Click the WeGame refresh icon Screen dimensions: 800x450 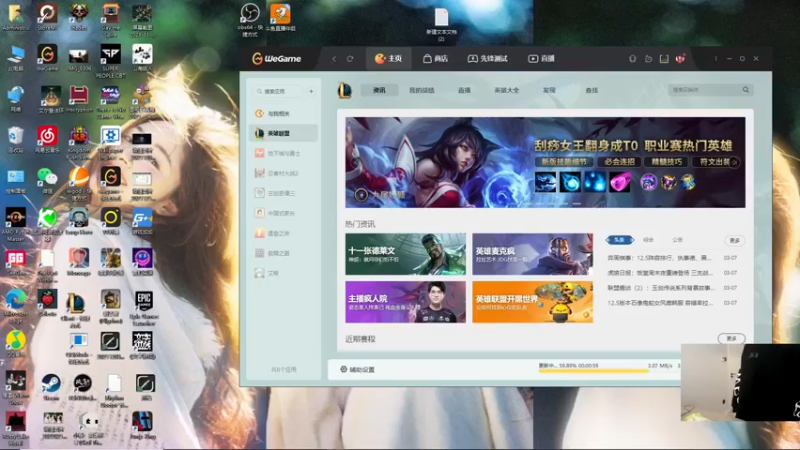click(x=350, y=59)
